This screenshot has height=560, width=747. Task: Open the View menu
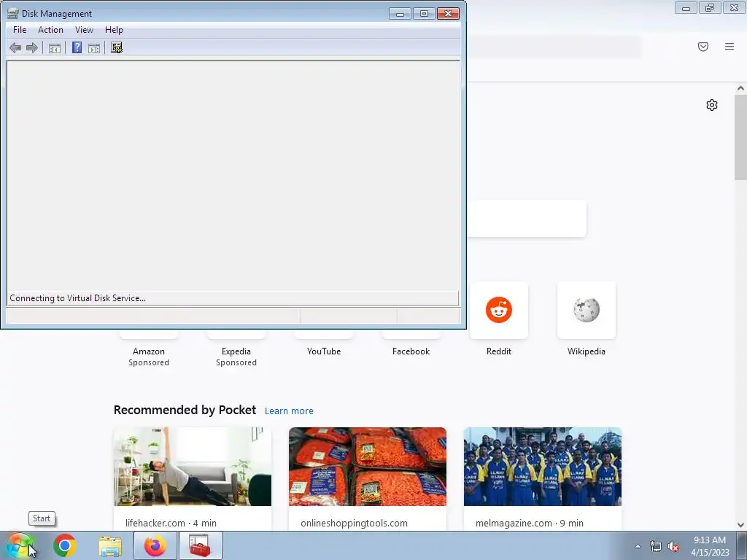tap(84, 29)
